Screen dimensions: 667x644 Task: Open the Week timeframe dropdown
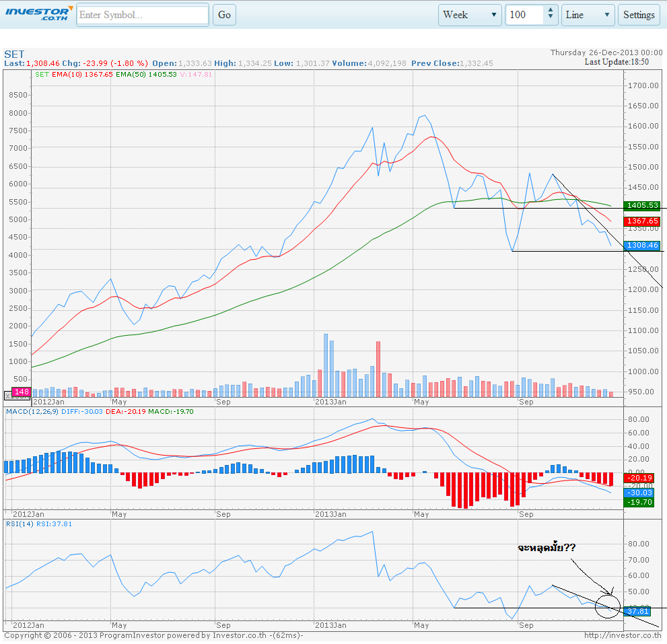point(470,15)
